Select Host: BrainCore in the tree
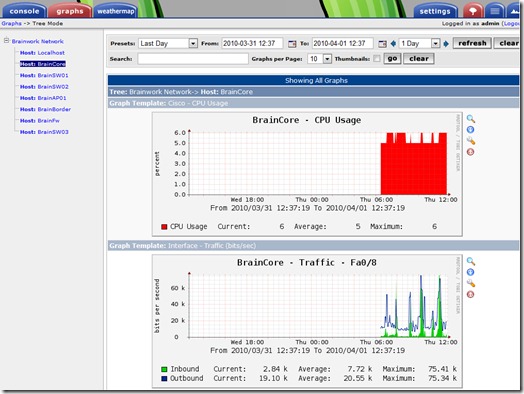The height and width of the screenshot is (394, 524). (43, 64)
